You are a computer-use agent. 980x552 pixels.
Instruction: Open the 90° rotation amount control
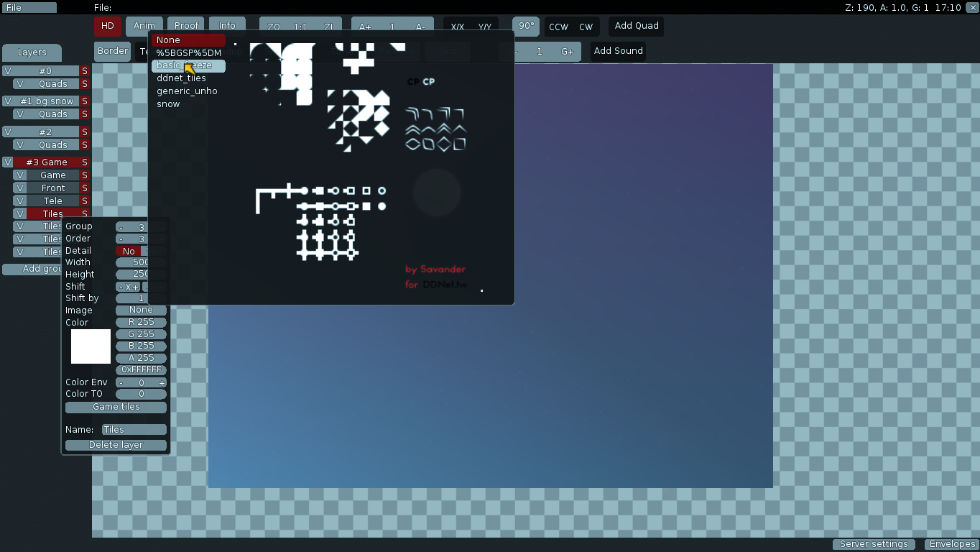(x=526, y=26)
